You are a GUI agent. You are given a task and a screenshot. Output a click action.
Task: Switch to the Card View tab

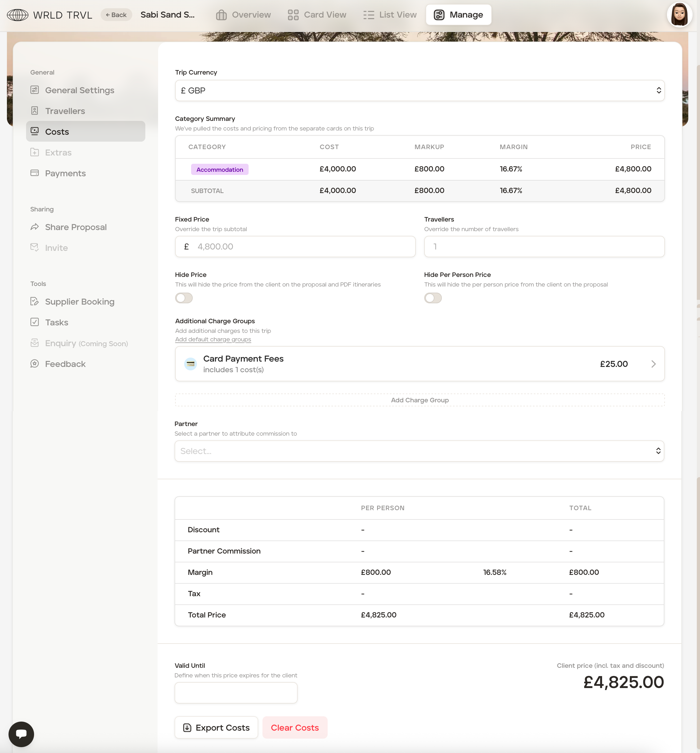[317, 15]
